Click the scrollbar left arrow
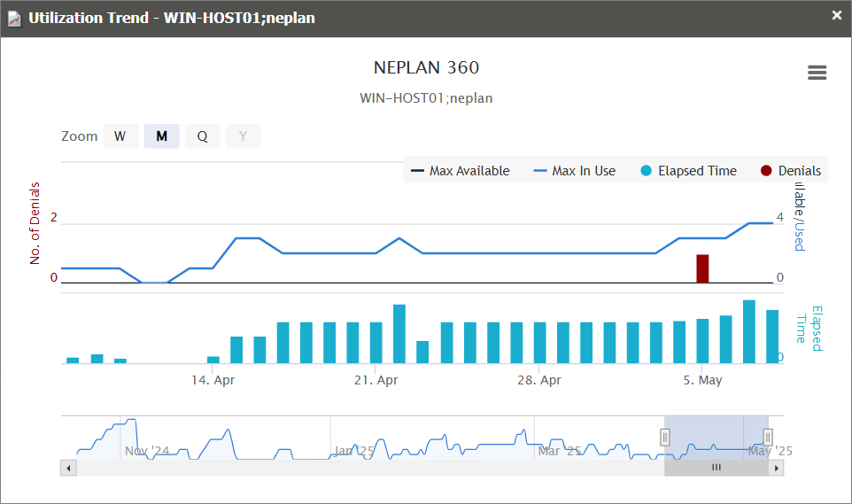The height and width of the screenshot is (504, 852). click(x=68, y=468)
